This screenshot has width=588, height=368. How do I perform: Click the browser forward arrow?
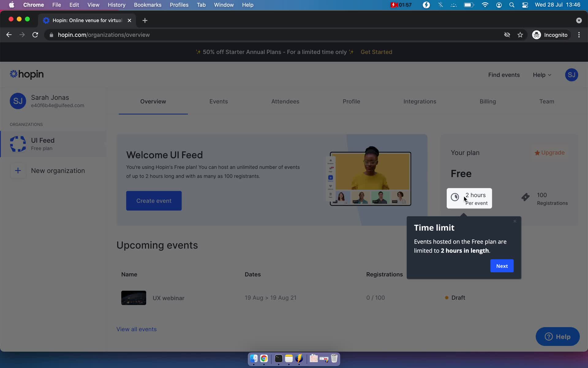22,35
